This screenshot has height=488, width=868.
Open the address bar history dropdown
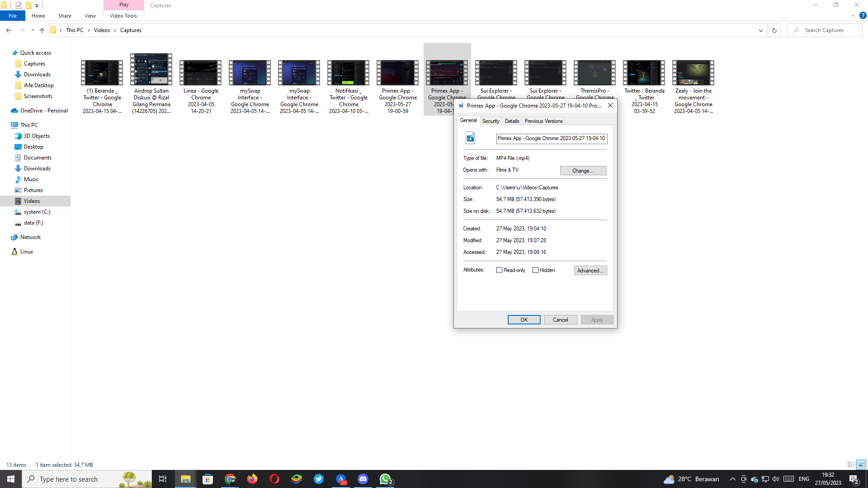click(760, 30)
